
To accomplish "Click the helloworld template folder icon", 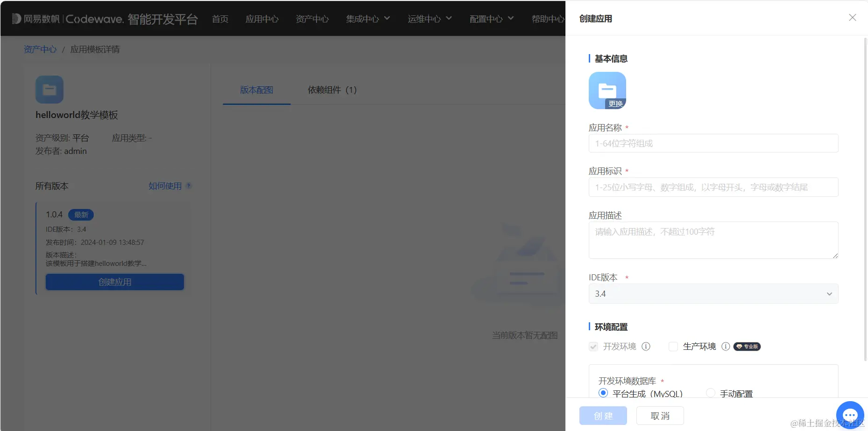I will click(x=49, y=90).
